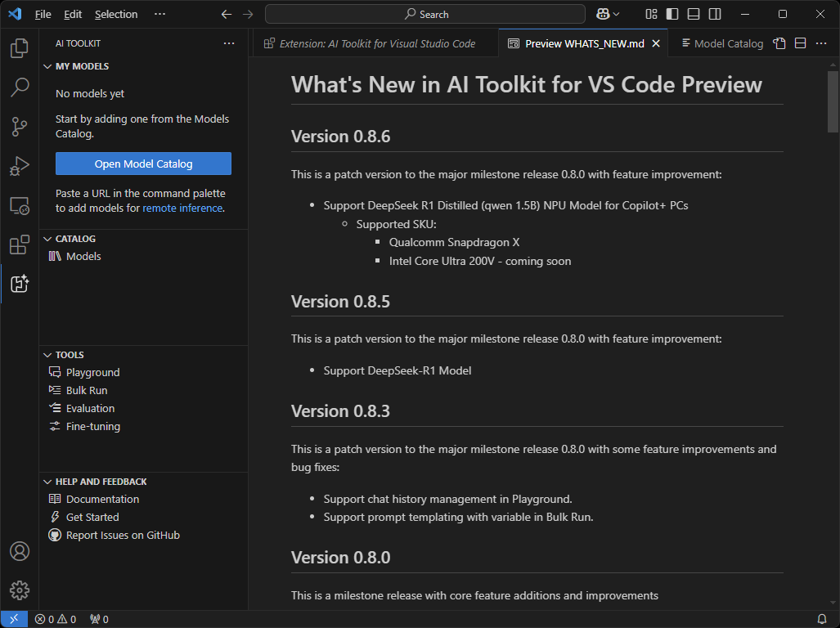The width and height of the screenshot is (840, 628).
Task: Open Run and Debug view
Action: coord(20,166)
